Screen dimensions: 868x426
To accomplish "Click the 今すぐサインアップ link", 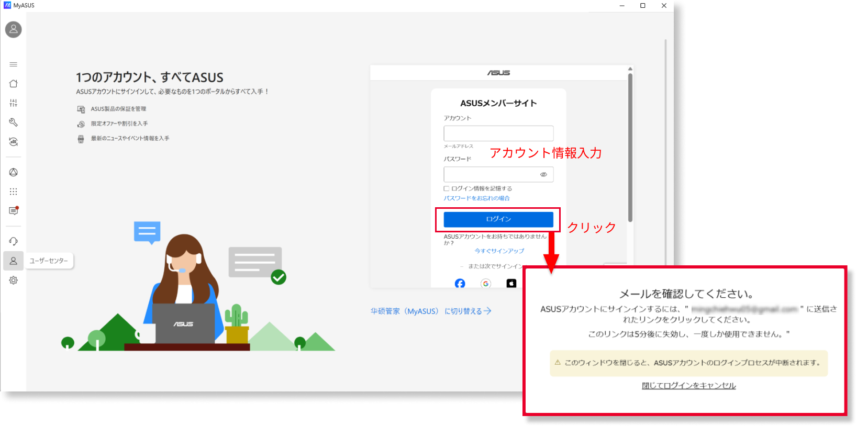I will coord(499,251).
